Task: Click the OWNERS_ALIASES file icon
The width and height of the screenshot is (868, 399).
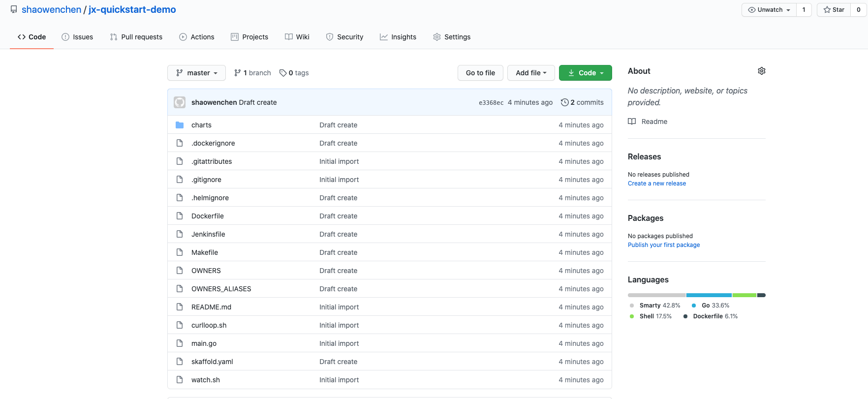Action: (180, 289)
